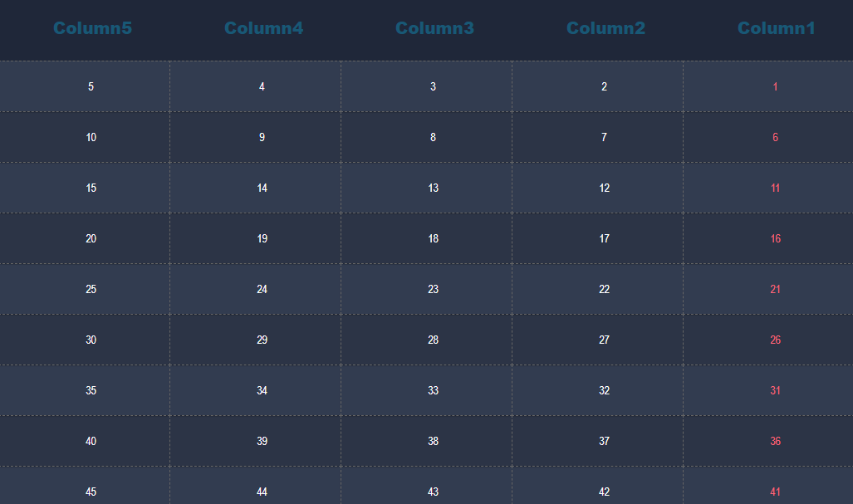The image size is (853, 504).
Task: Click the cell with value 26
Action: [x=775, y=340]
